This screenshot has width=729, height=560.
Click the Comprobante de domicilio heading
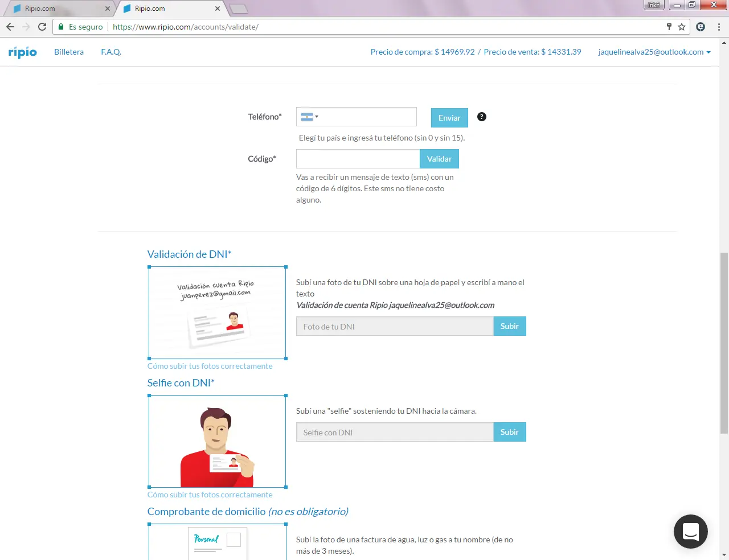point(248,512)
